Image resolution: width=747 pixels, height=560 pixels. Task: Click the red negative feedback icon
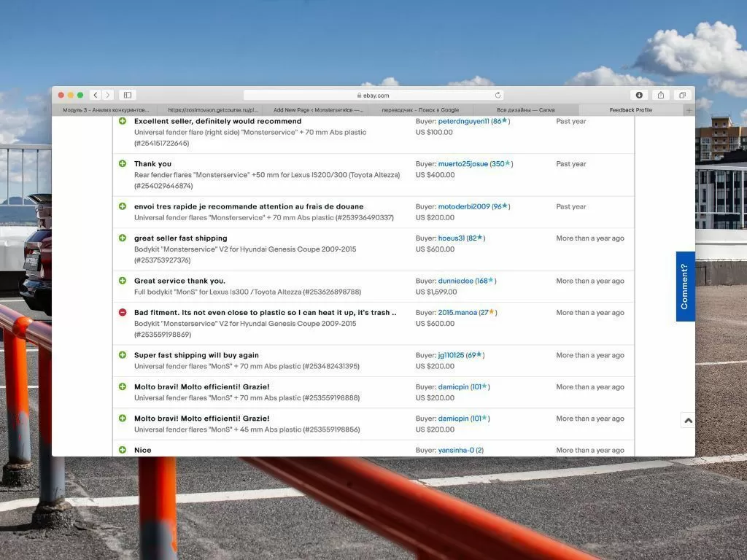(123, 312)
